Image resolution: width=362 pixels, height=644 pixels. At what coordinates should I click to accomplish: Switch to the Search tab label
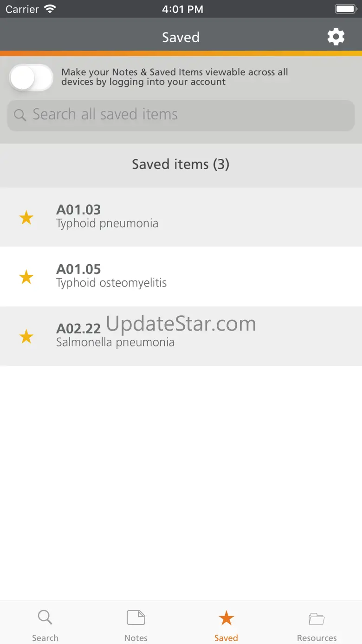[45, 638]
